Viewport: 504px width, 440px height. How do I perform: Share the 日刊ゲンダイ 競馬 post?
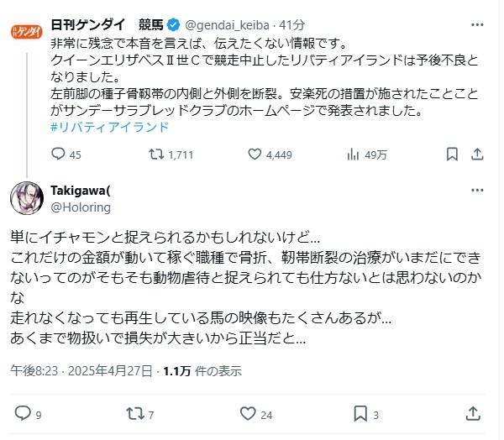click(x=476, y=155)
